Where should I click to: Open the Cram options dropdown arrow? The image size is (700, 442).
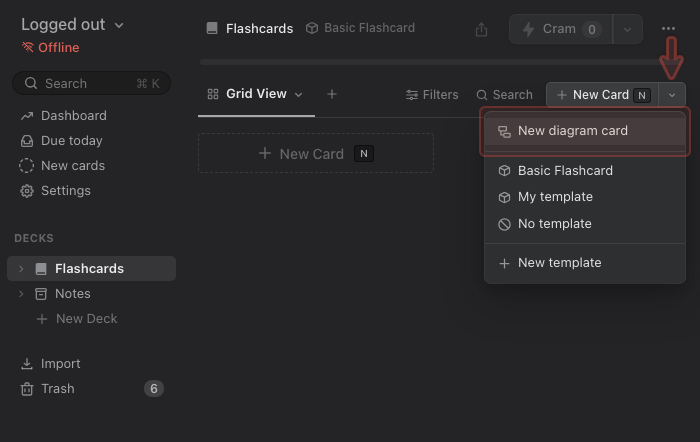[627, 29]
